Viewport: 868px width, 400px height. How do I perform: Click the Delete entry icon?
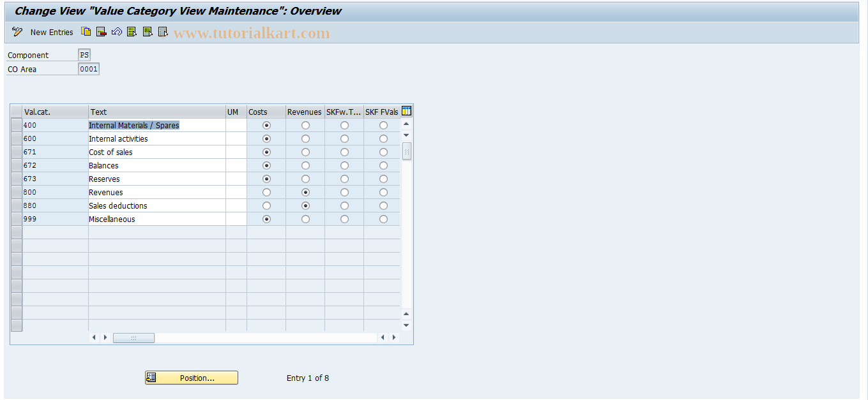[101, 31]
